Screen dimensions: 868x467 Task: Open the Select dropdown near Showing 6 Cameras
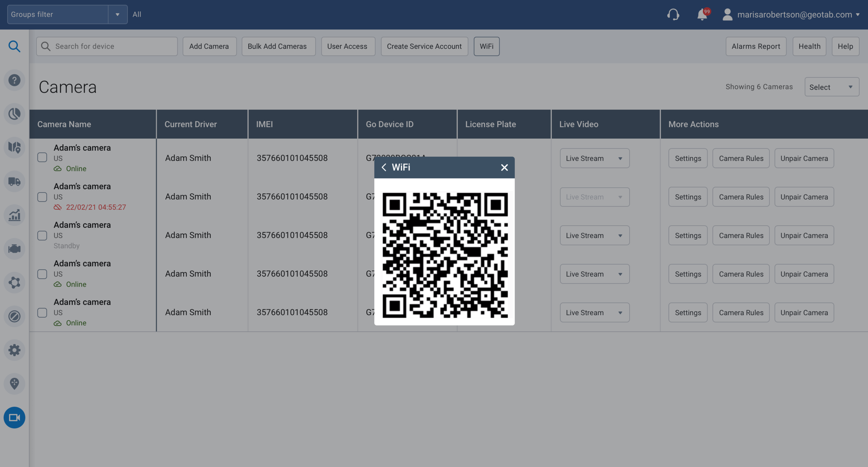pos(831,87)
